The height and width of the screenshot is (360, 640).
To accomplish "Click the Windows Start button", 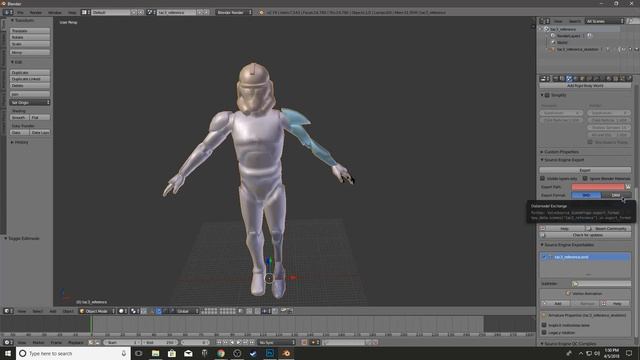I will click(x=8, y=353).
